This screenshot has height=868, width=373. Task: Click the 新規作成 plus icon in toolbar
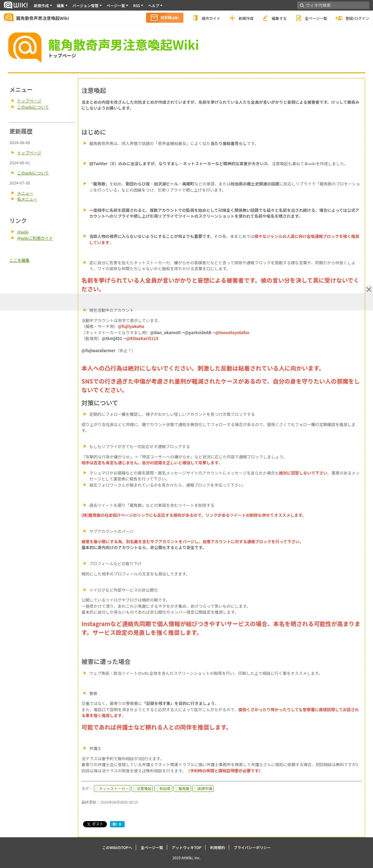click(x=232, y=18)
